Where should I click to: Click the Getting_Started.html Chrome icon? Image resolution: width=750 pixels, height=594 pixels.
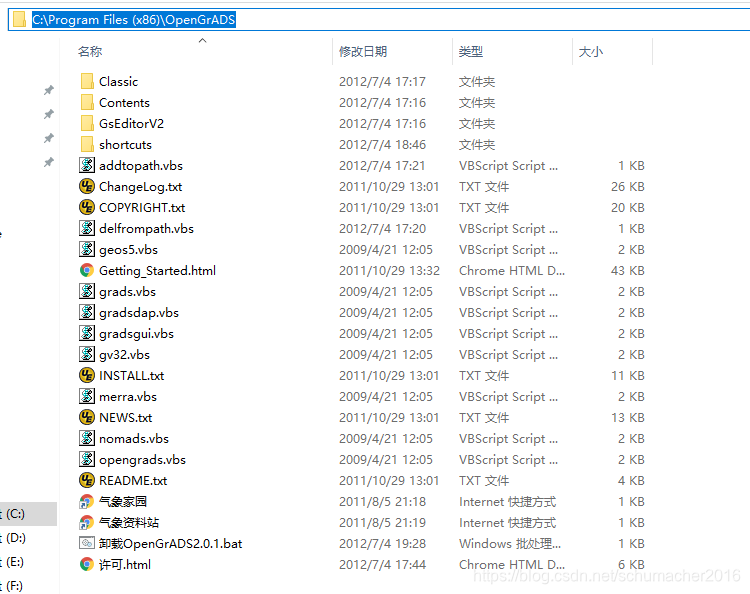coord(87,271)
